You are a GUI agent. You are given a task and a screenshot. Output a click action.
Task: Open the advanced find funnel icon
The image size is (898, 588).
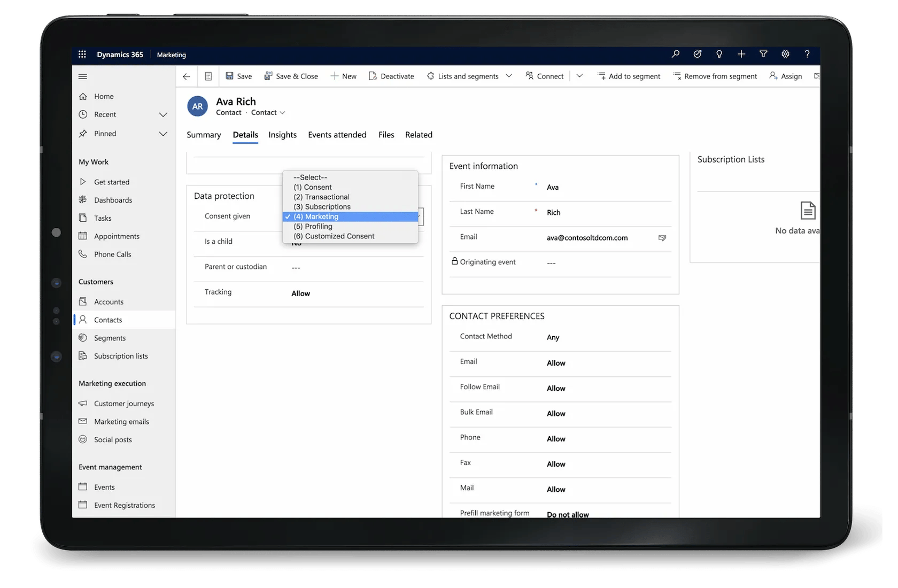763,54
